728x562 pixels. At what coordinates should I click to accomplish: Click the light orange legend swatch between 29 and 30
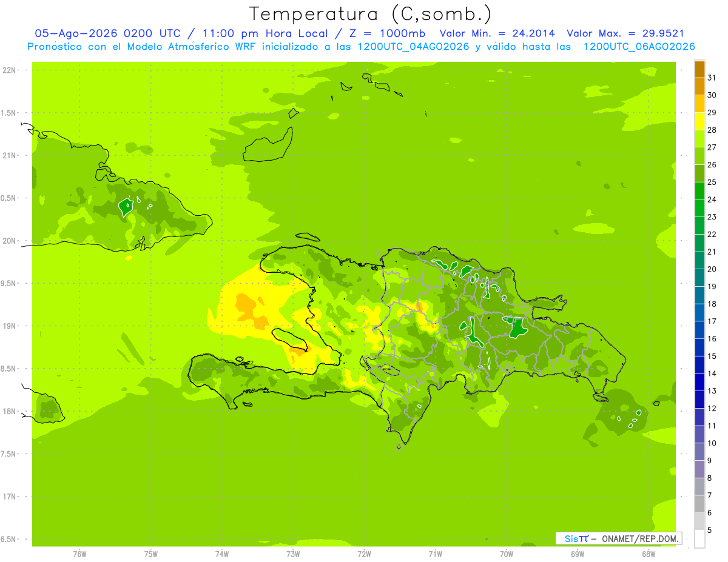699,104
